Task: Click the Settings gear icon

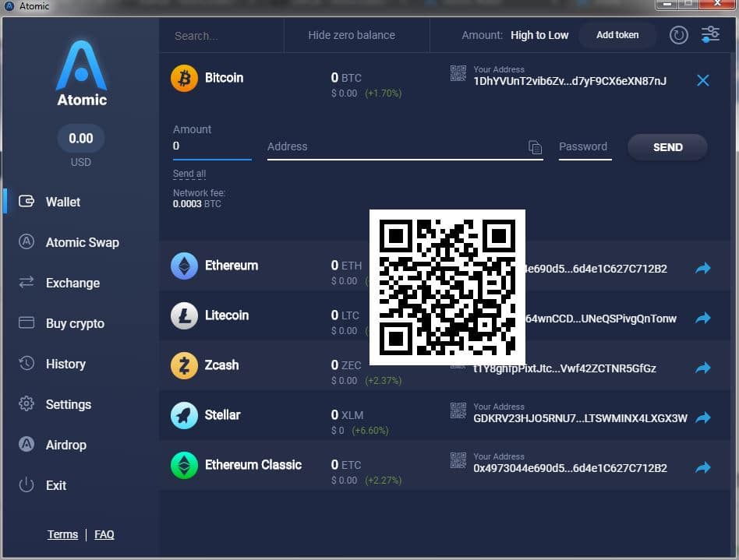Action: (x=27, y=403)
